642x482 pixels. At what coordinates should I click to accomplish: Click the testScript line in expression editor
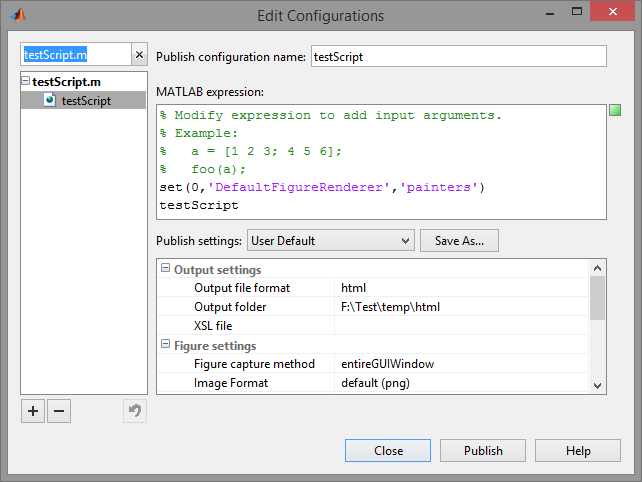coord(199,205)
